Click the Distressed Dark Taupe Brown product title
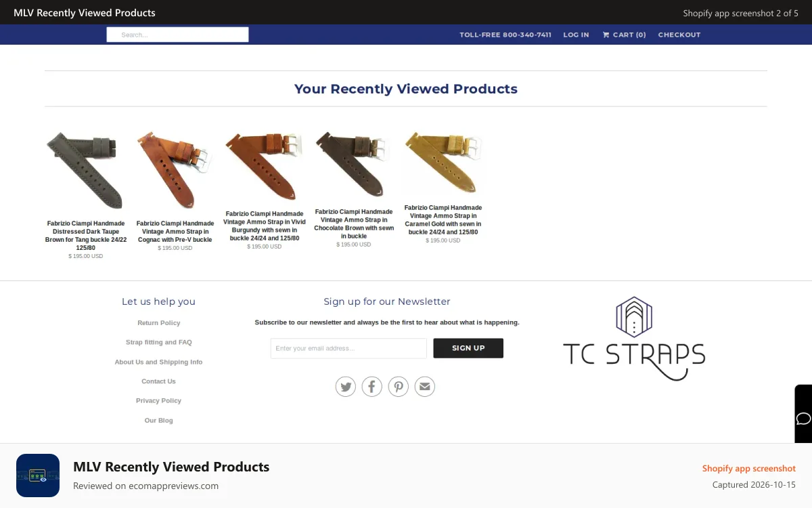Image resolution: width=812 pixels, height=508 pixels. click(x=86, y=236)
